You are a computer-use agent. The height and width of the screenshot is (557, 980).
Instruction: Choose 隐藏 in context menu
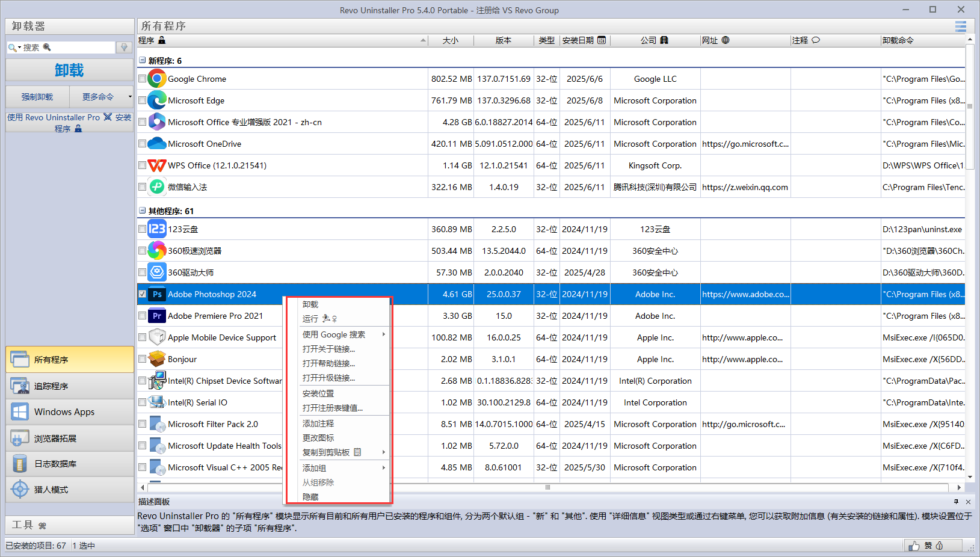(310, 497)
